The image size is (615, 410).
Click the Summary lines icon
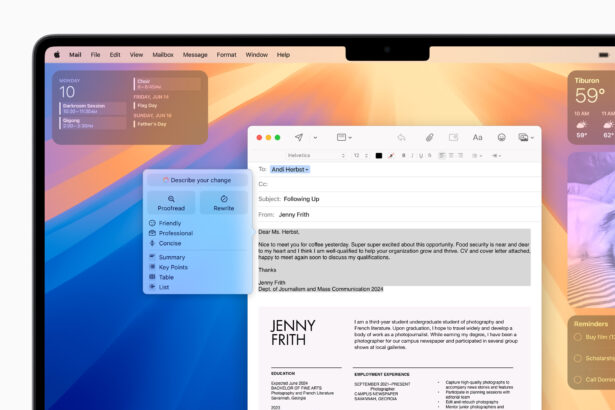pyautogui.click(x=152, y=257)
